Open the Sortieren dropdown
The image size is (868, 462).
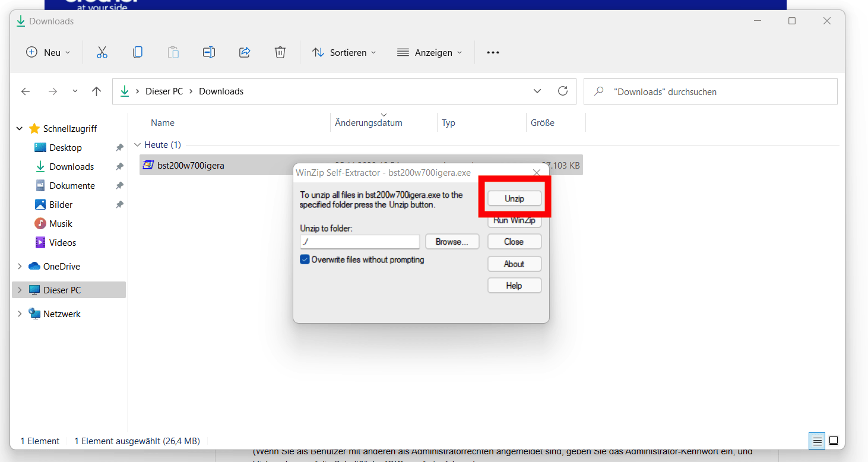click(344, 52)
